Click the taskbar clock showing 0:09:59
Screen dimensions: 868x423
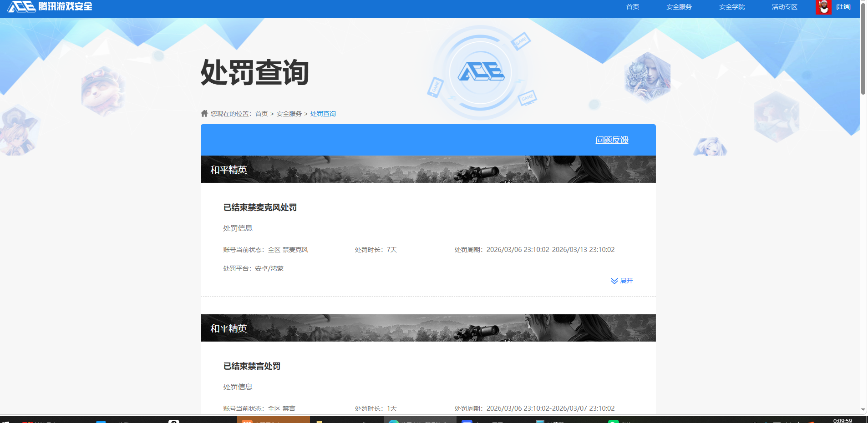tap(843, 420)
